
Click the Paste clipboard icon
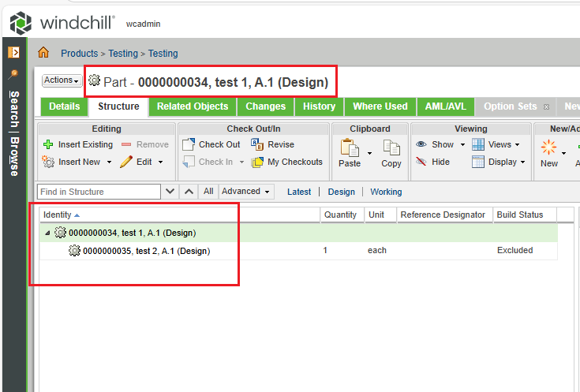tap(350, 147)
